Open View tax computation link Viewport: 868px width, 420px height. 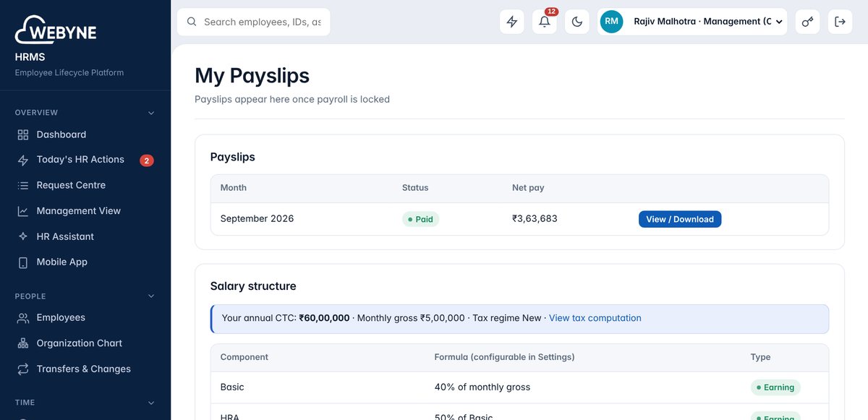tap(595, 318)
